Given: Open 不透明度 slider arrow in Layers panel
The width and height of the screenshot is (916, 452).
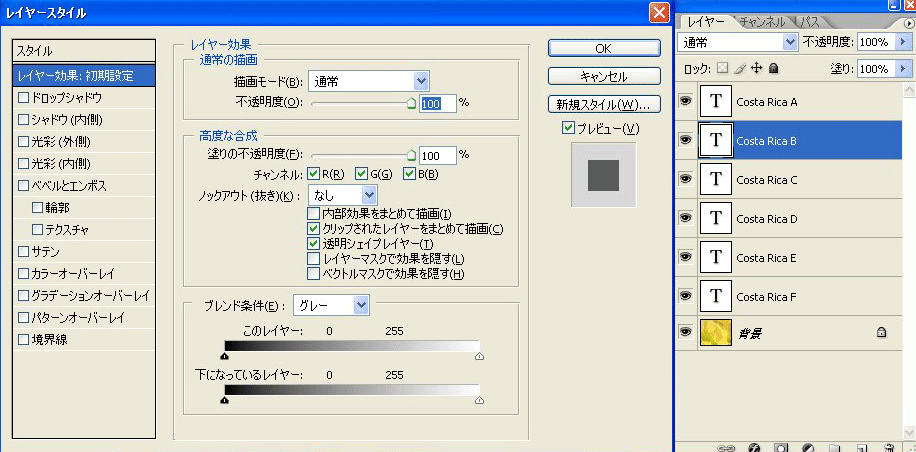Looking at the screenshot, I should (903, 42).
